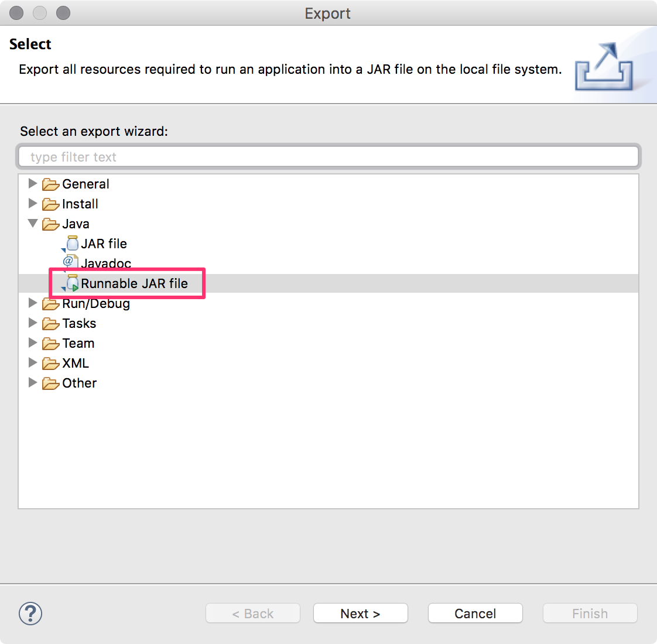Collapse the Java category
Image resolution: width=657 pixels, height=644 pixels.
tap(33, 223)
